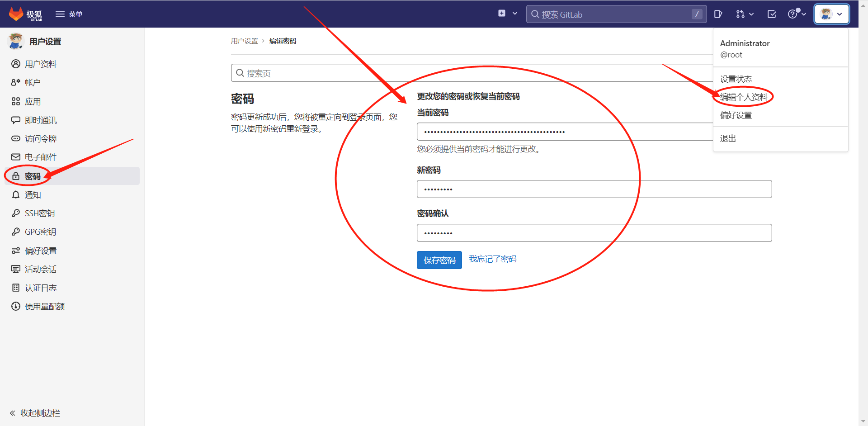
Task: Choose 退出 to sign out
Action: (728, 138)
